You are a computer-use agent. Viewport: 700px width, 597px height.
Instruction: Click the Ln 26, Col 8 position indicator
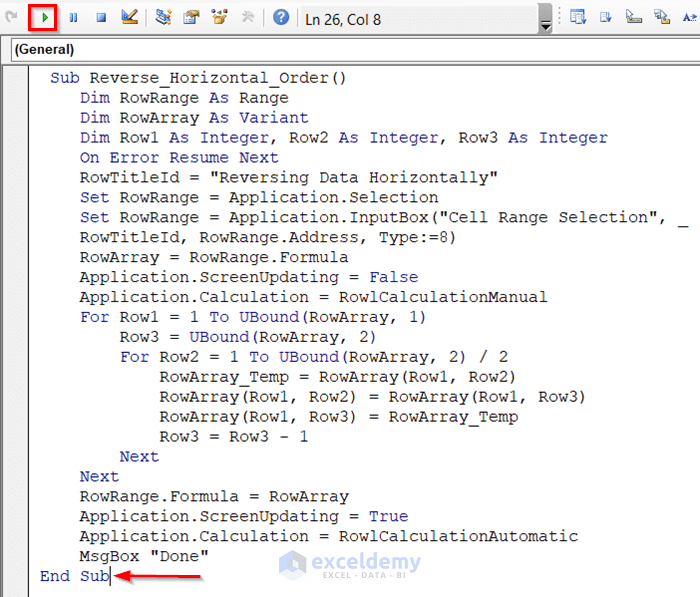[343, 20]
